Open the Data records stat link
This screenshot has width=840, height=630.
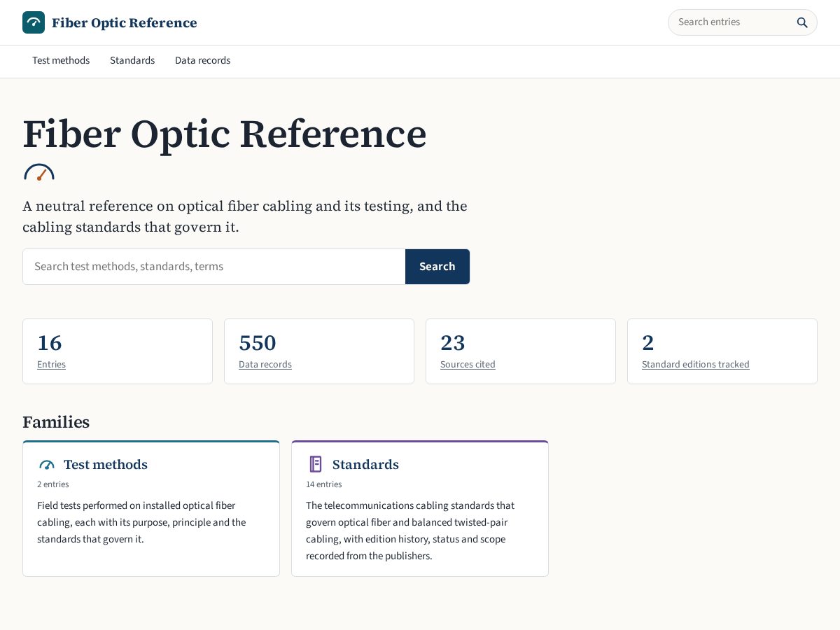[265, 365]
